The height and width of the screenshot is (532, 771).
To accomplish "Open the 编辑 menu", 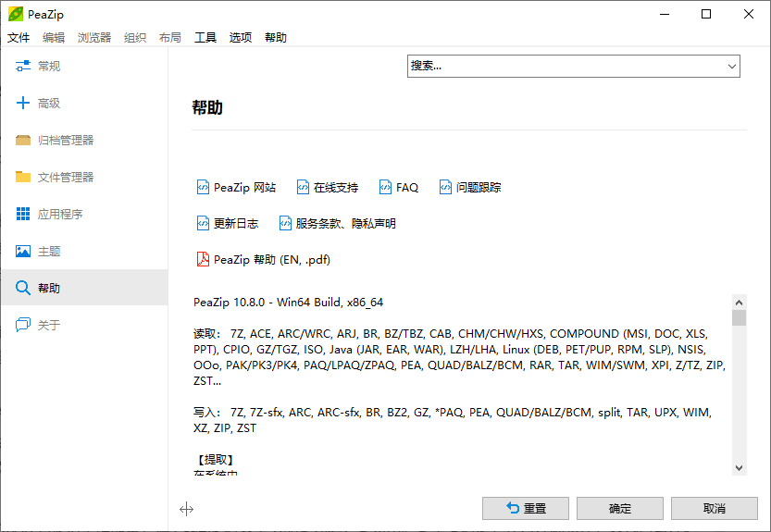I will click(54, 37).
